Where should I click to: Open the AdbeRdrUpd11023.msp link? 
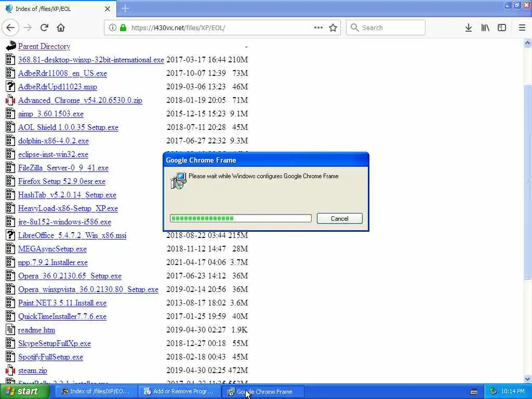pyautogui.click(x=57, y=87)
